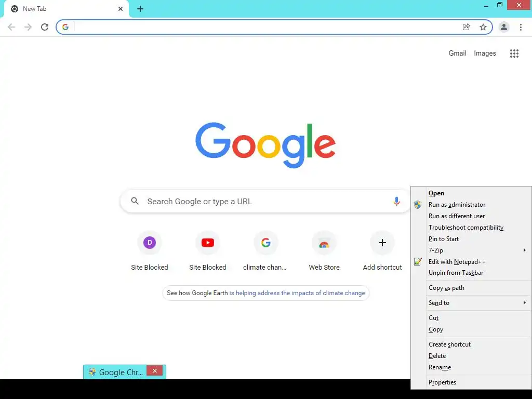The image size is (532, 399).
Task: Click the browser forward arrow
Action: (x=28, y=27)
